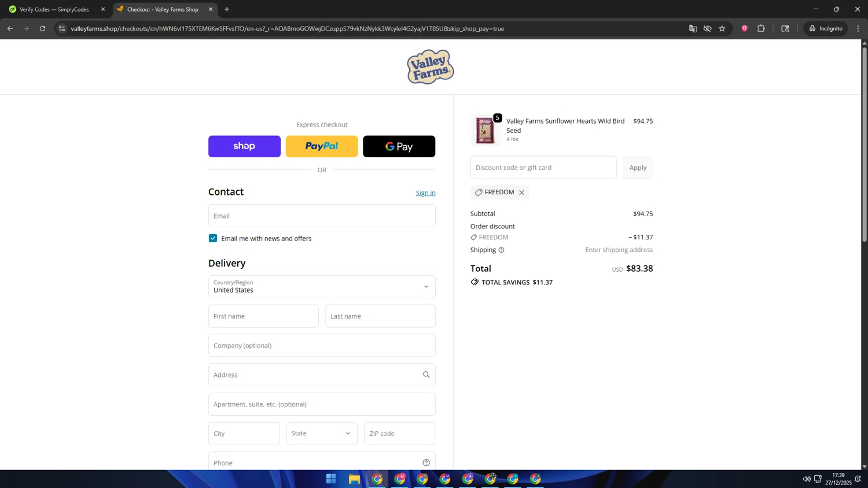
Task: Pay with Shop Pay express button
Action: [x=244, y=146]
